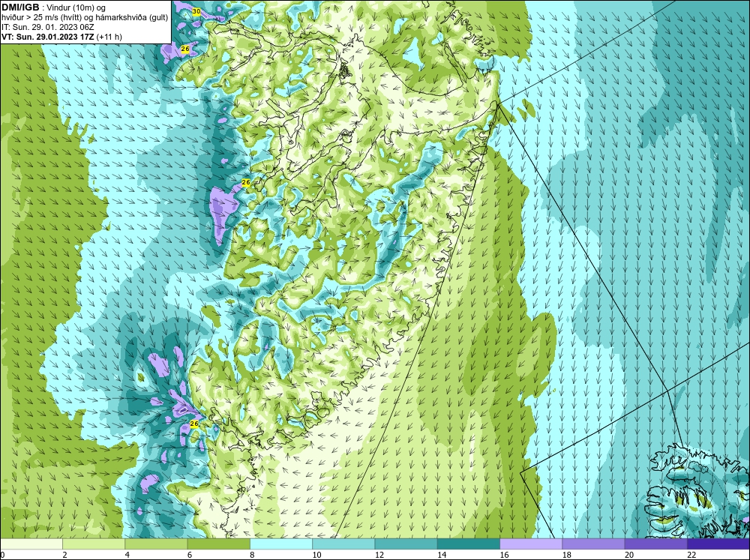Choose the 10–12 m/s light teal swatch
This screenshot has height=560, width=750.
pos(343,544)
